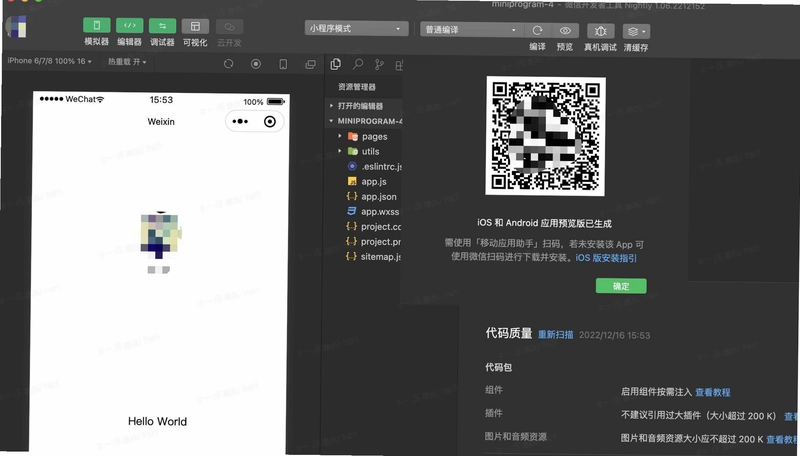The image size is (800, 456).
Task: Click the mini program menu dots button
Action: 240,121
